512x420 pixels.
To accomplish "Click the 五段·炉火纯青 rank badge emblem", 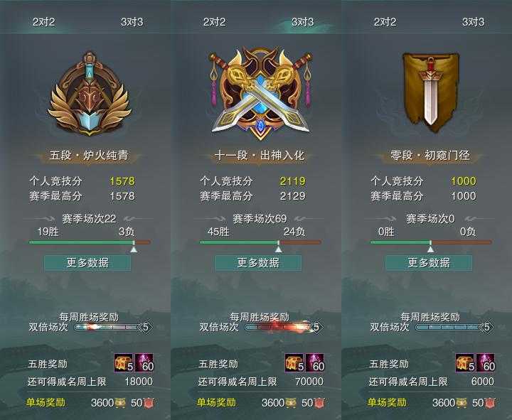I will coord(89,93).
